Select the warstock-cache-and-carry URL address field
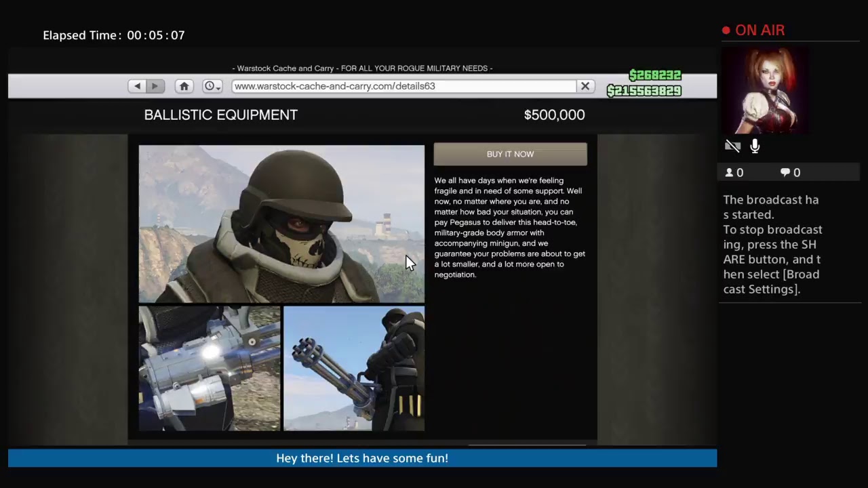Image resolution: width=868 pixels, height=488 pixels. tap(403, 86)
